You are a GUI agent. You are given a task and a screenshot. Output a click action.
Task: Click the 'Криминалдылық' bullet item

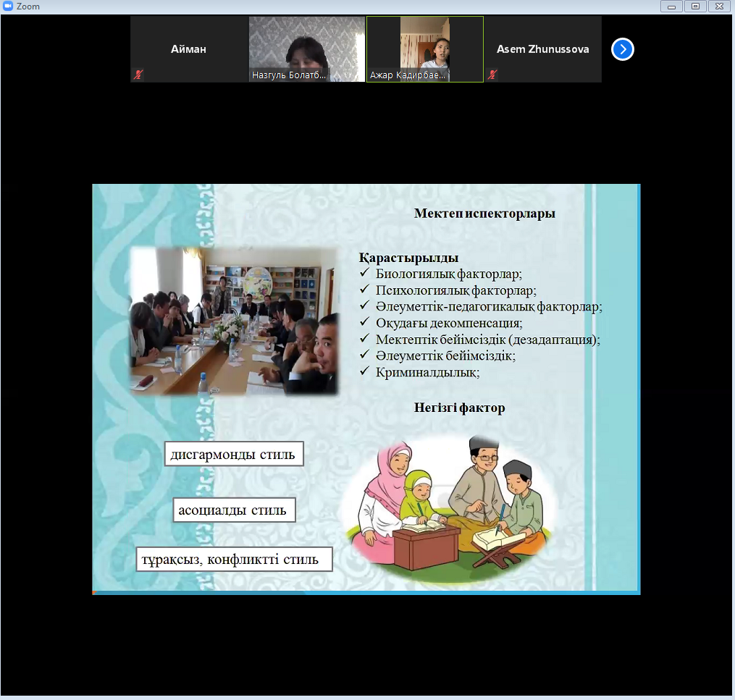(427, 372)
